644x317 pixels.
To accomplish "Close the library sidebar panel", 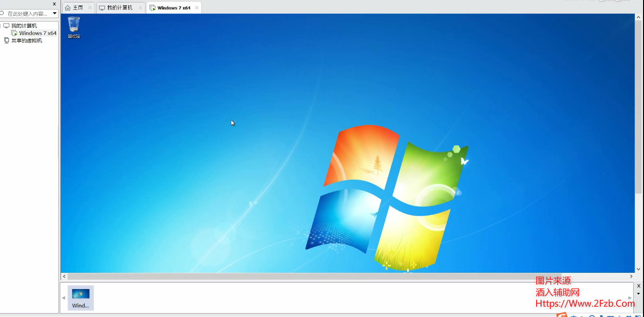I will (54, 4).
